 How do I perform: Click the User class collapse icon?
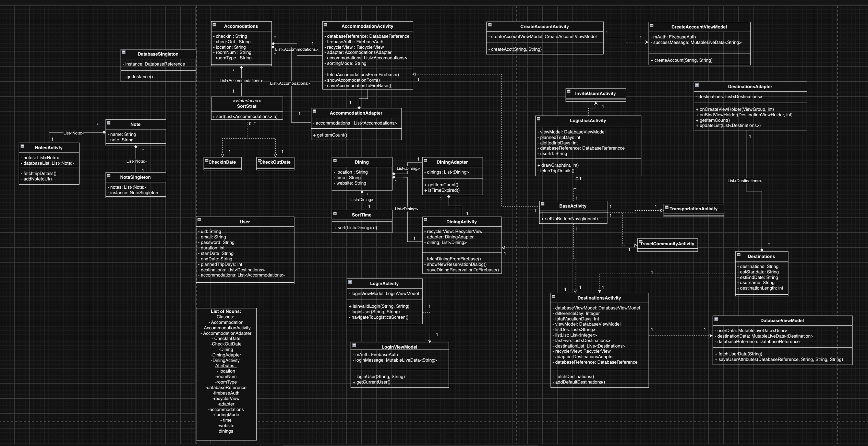pos(199,220)
